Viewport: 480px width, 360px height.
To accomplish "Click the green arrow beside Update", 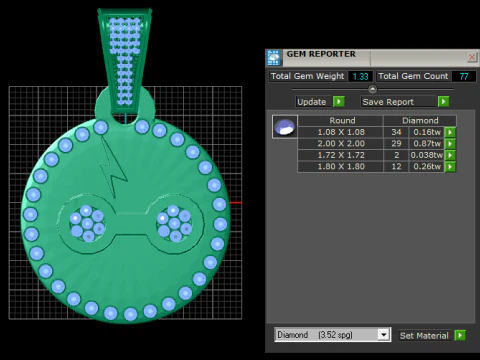I will click(339, 101).
